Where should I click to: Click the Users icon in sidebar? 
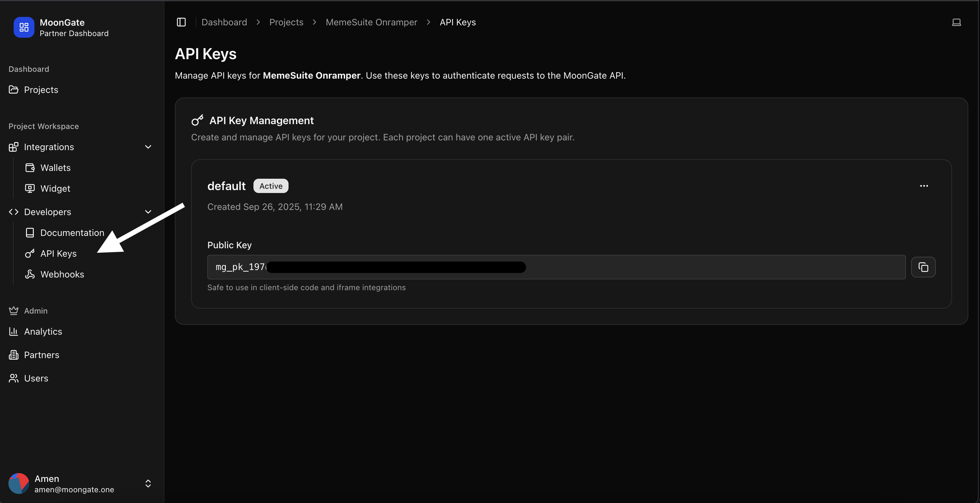click(14, 378)
